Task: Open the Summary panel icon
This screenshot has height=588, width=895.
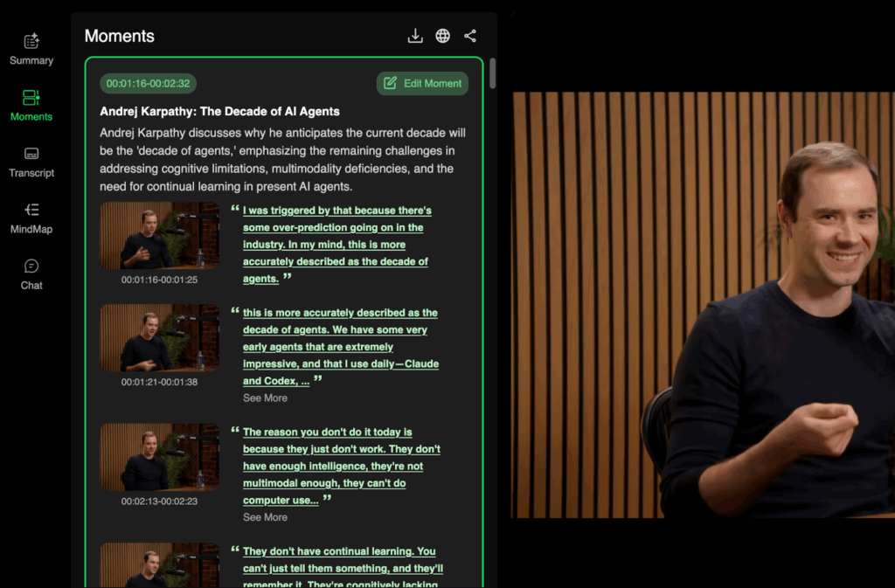Action: coord(31,40)
